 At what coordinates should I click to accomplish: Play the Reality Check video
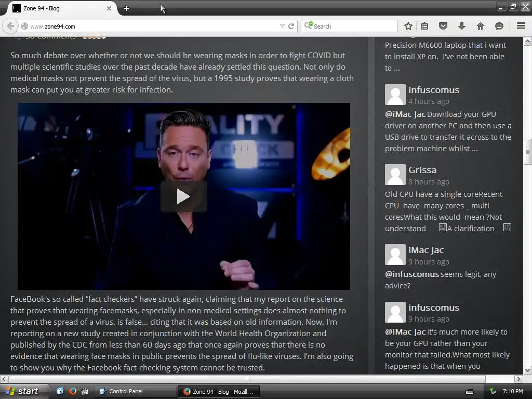(x=183, y=196)
